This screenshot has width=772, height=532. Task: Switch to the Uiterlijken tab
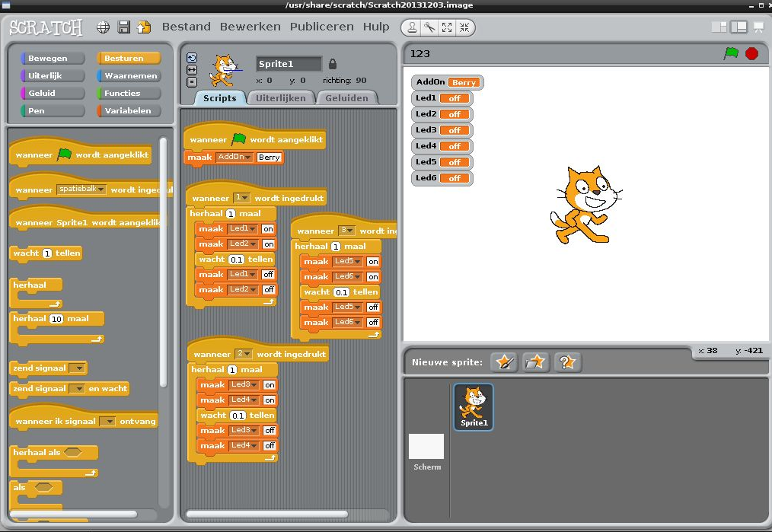281,98
